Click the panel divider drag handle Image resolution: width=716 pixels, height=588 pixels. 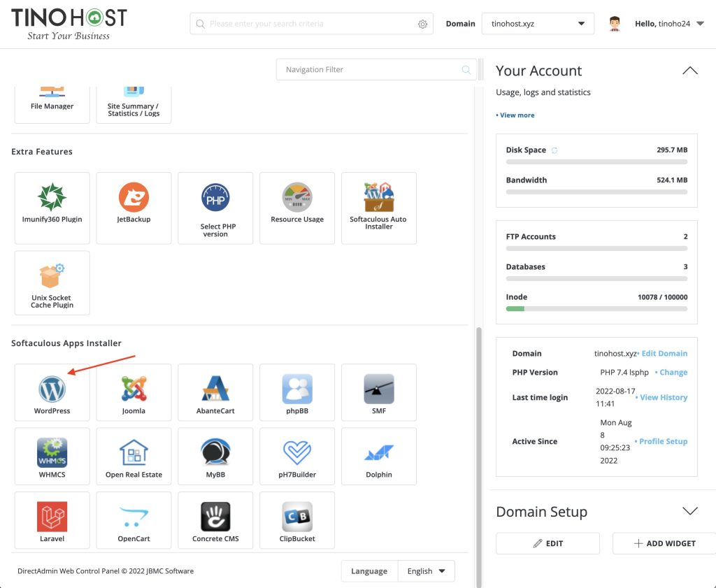[x=481, y=69]
